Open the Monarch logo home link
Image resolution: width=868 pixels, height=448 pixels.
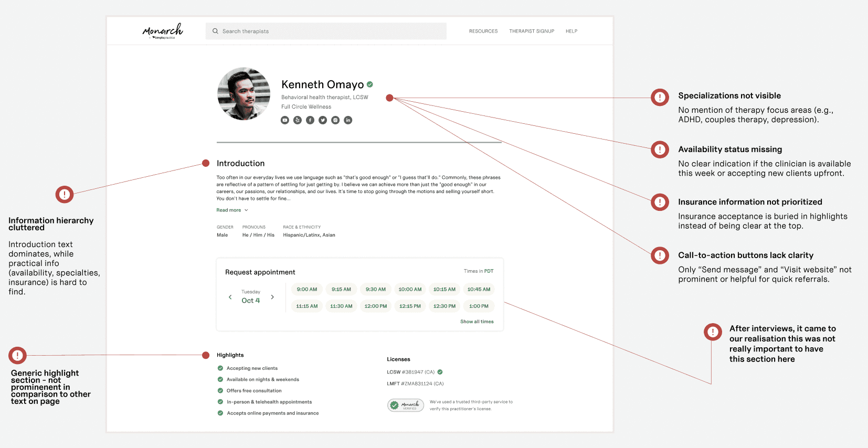163,31
